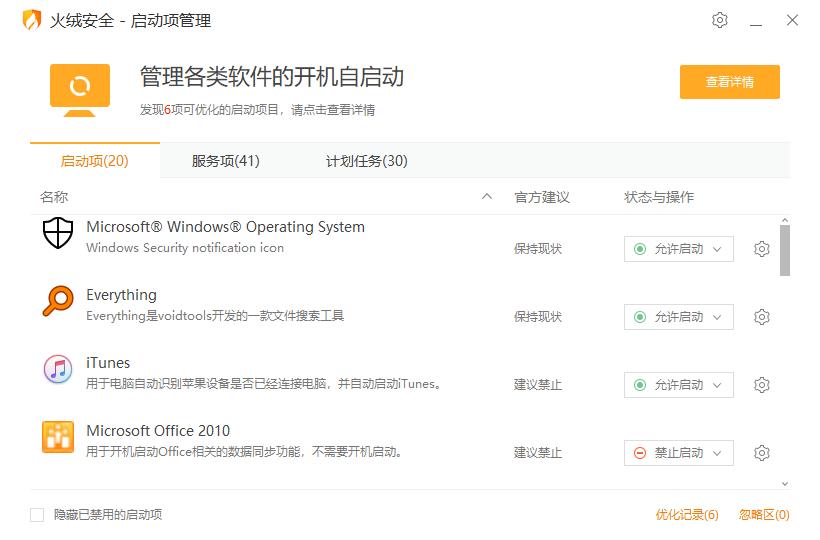Open settings gear in title bar
Screen dimensions: 820x540
click(x=720, y=20)
